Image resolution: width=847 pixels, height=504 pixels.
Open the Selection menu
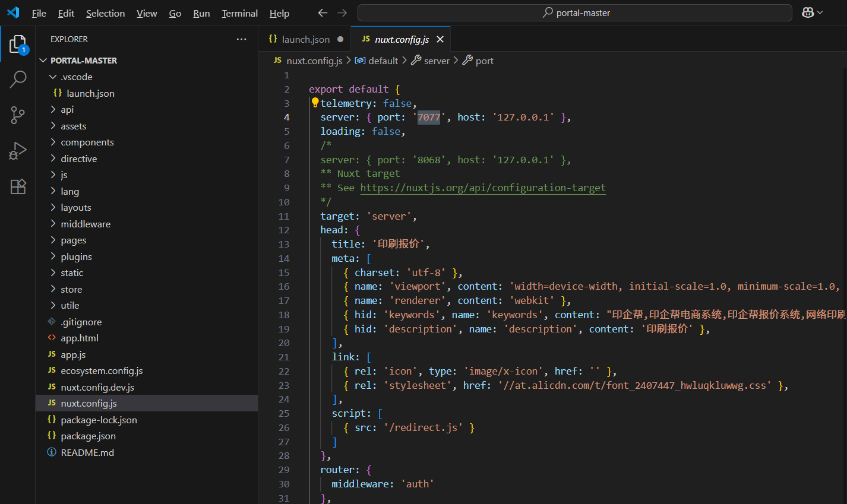tap(106, 13)
